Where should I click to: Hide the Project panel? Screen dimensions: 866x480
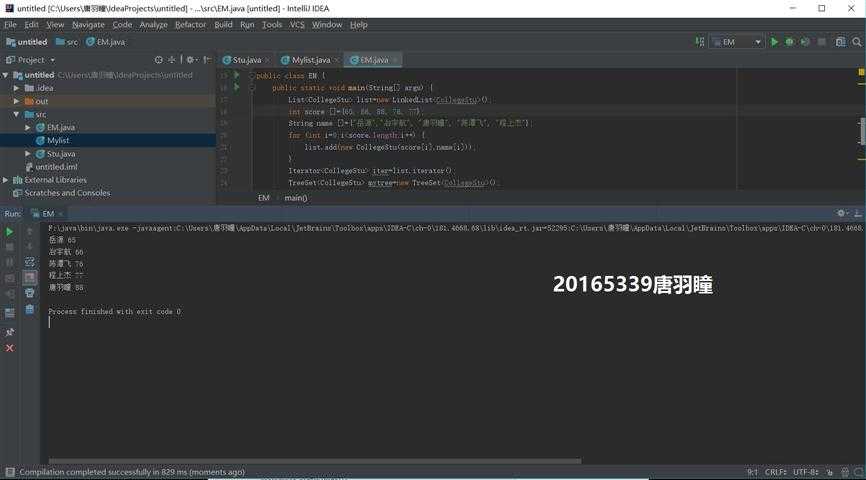coord(207,60)
